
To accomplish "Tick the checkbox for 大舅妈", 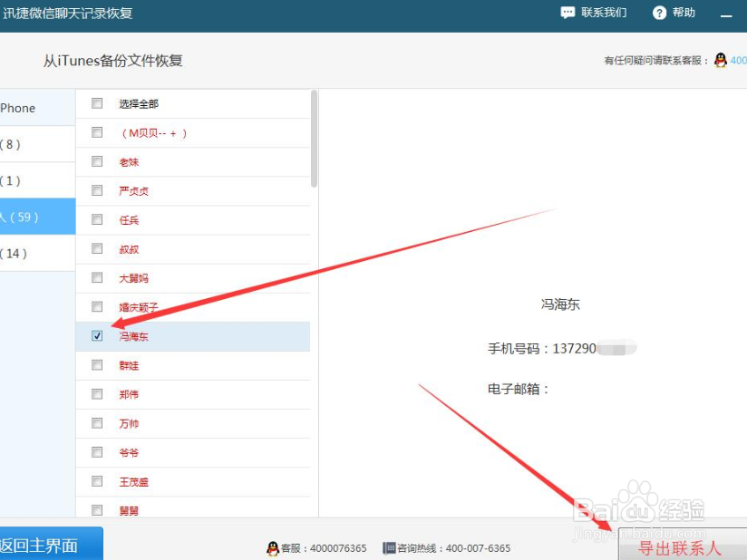I will tap(97, 277).
